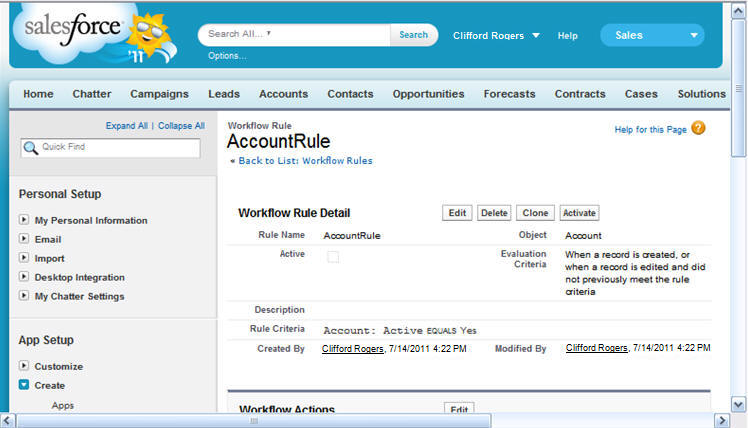
Task: Open the Clifford Rogers user menu arrow
Action: pyautogui.click(x=536, y=35)
